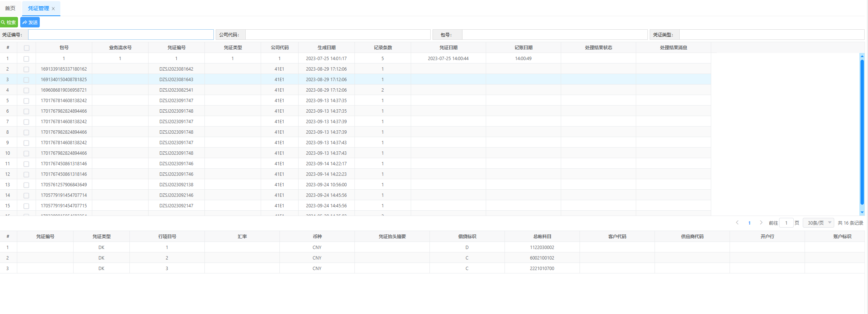Go to previous page using left arrow
Screen dimensions: 868x314
click(737, 223)
